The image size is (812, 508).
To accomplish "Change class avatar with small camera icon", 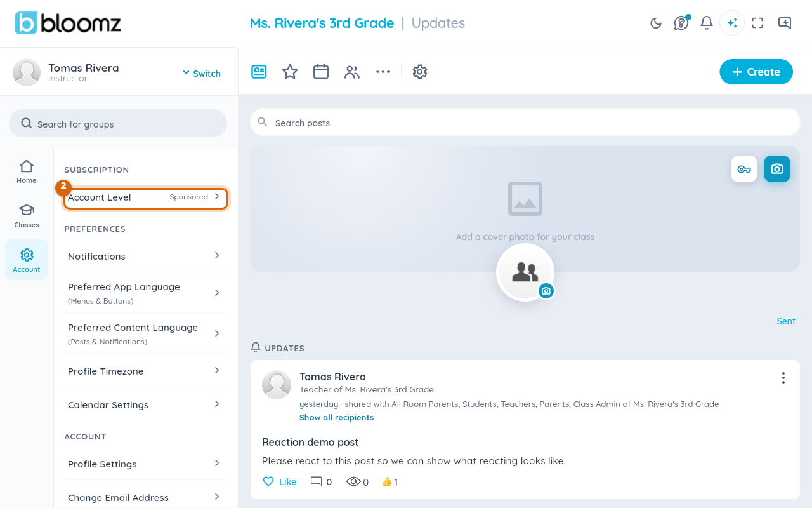I will point(546,291).
